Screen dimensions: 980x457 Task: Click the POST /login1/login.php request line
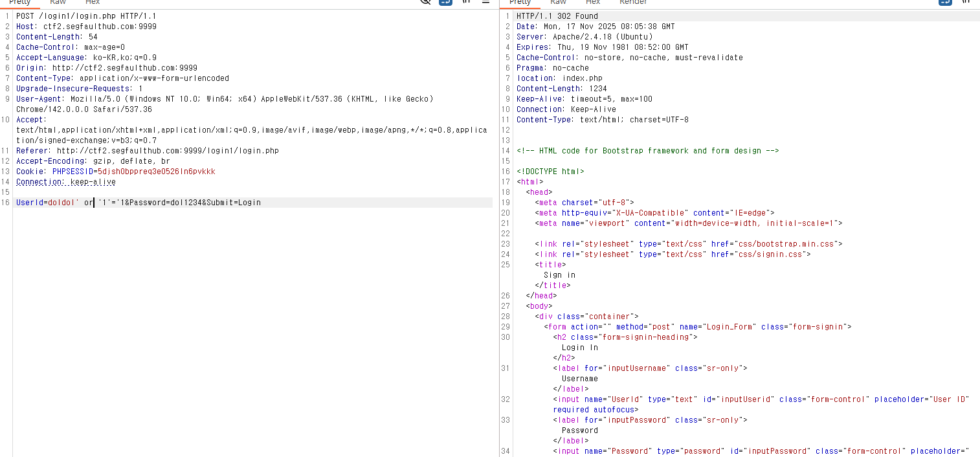click(x=86, y=16)
